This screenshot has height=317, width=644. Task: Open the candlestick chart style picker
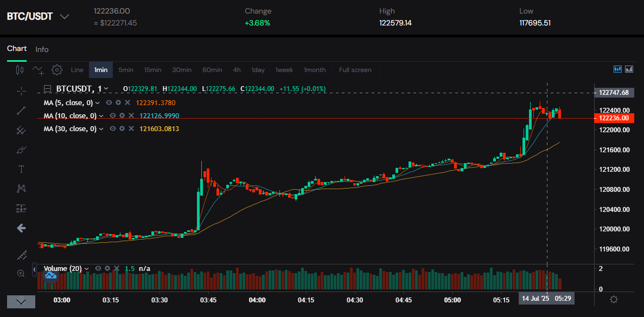click(x=20, y=70)
